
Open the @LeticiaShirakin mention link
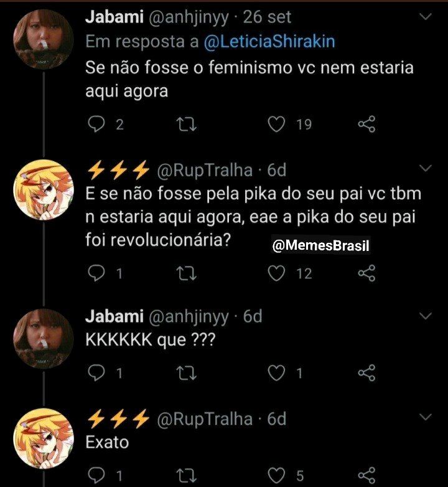pyautogui.click(x=269, y=42)
